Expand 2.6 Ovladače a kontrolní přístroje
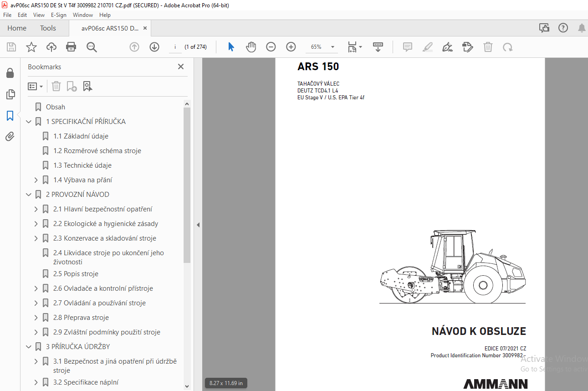This screenshot has width=588, height=391. point(36,288)
